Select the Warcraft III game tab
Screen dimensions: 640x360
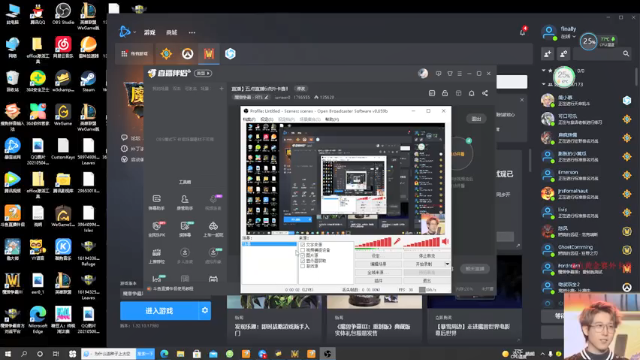[x=209, y=53]
